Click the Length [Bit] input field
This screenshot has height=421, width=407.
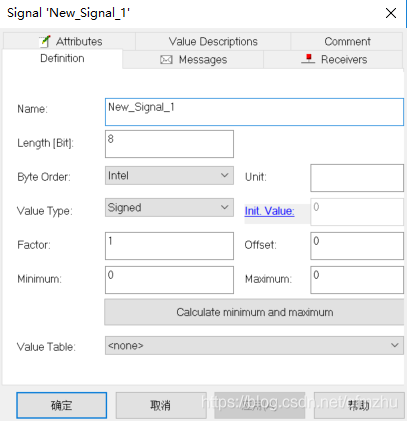coord(169,144)
